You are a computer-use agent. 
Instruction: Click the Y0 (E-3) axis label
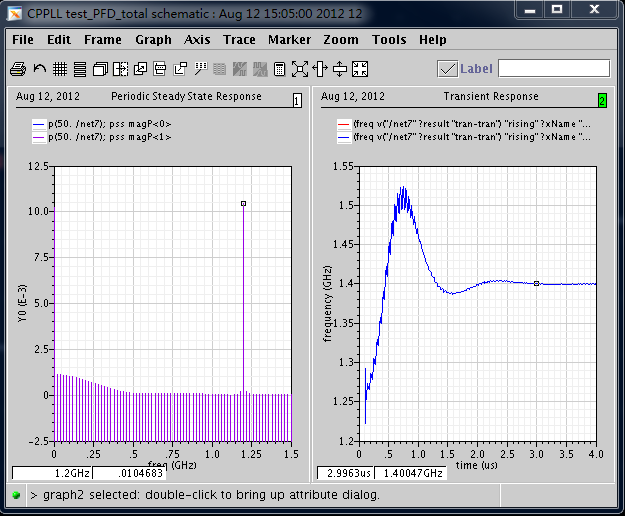(x=22, y=303)
